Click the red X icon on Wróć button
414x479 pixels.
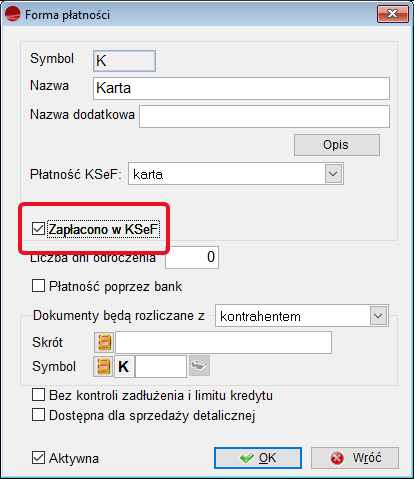point(337,458)
